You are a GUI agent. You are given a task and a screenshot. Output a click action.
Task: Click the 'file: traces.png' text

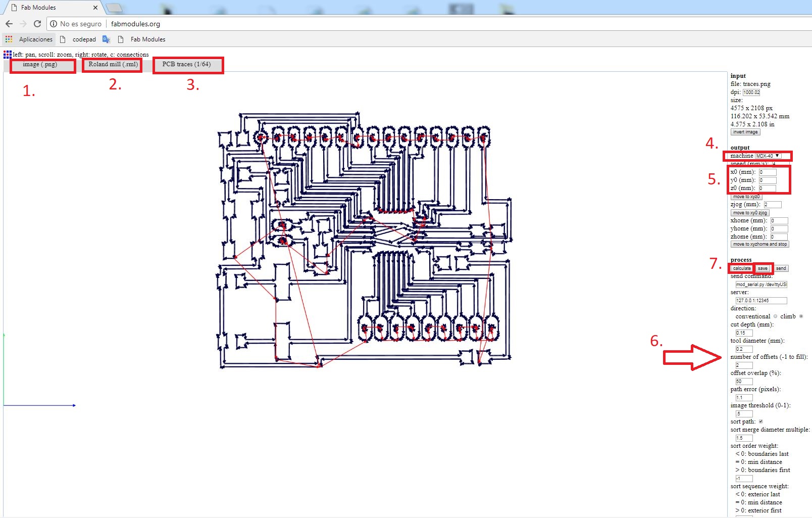point(750,84)
